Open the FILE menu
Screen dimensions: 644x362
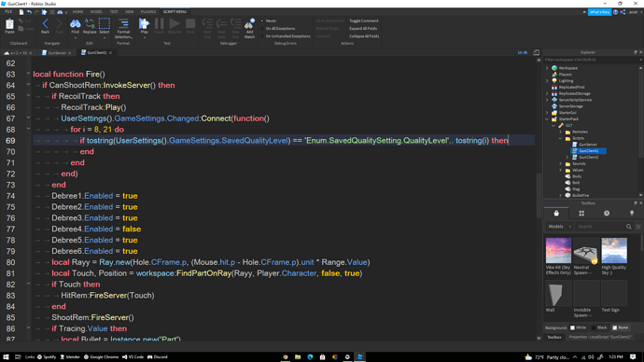pyautogui.click(x=8, y=12)
